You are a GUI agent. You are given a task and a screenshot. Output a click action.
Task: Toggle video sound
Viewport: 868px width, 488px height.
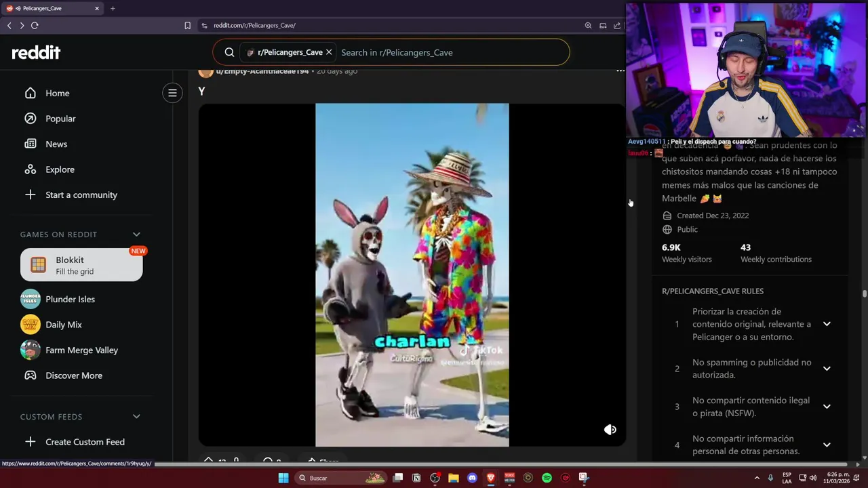(610, 430)
